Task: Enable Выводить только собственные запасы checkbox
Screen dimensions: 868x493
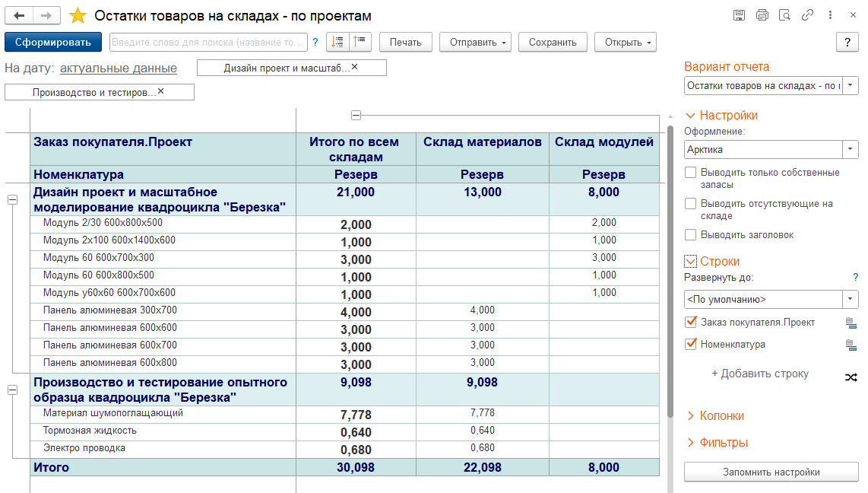Action: 690,173
